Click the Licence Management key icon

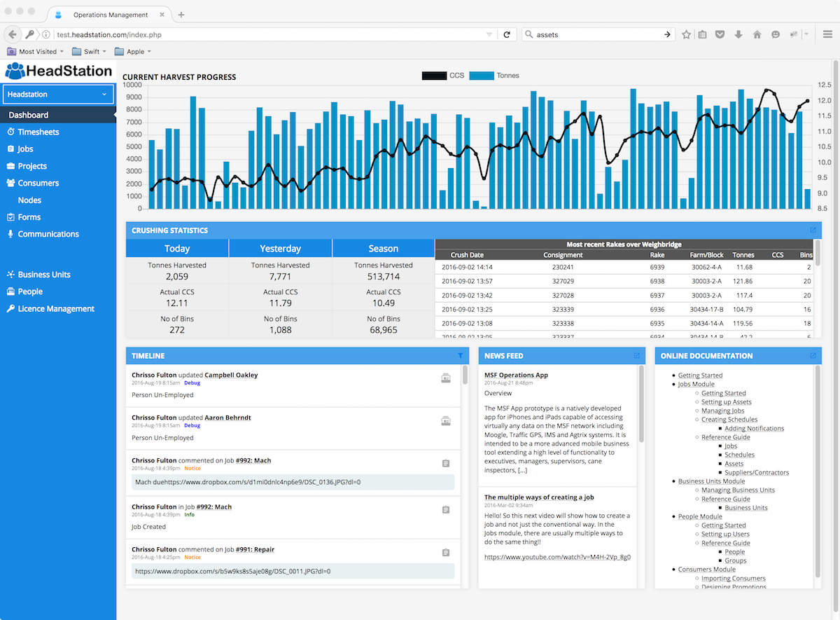click(x=10, y=308)
